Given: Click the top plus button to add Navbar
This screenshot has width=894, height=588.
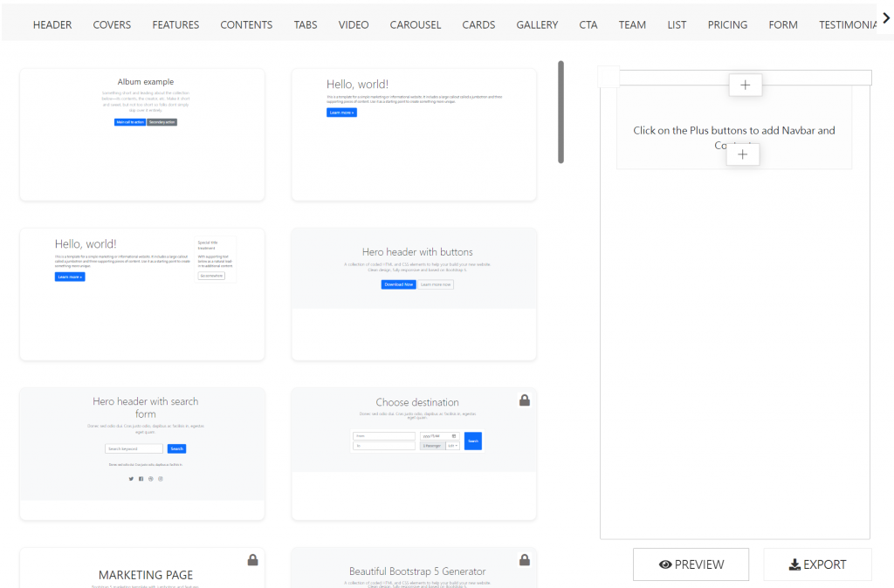Looking at the screenshot, I should (746, 85).
